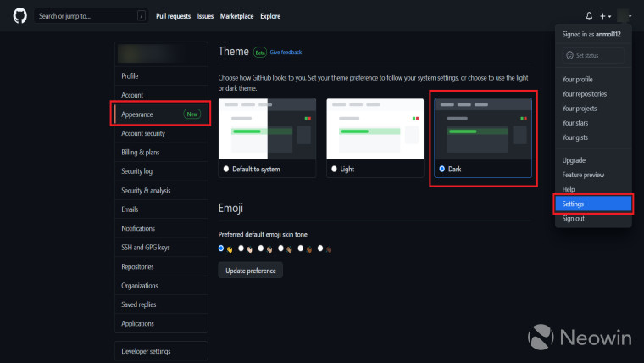Open the plus create-new dropdown

(x=605, y=16)
